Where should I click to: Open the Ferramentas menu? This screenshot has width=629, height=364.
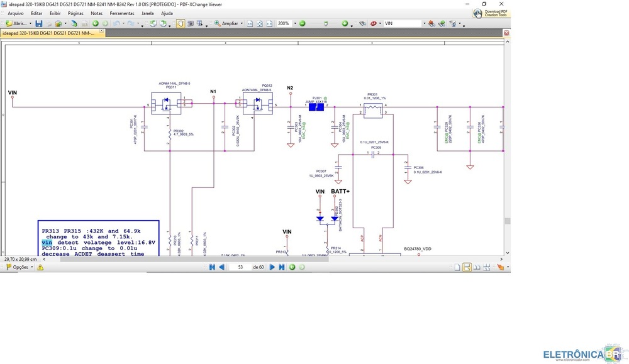click(121, 13)
